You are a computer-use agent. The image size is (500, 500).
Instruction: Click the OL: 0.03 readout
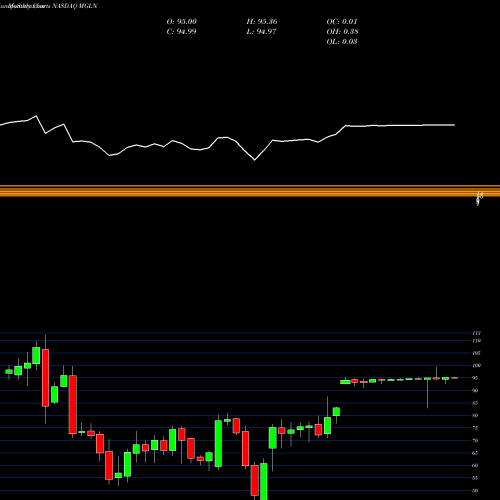tap(342, 42)
